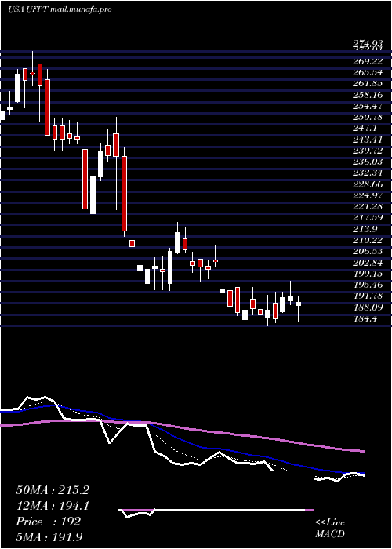Click the 247.1 price level label

click(x=365, y=129)
